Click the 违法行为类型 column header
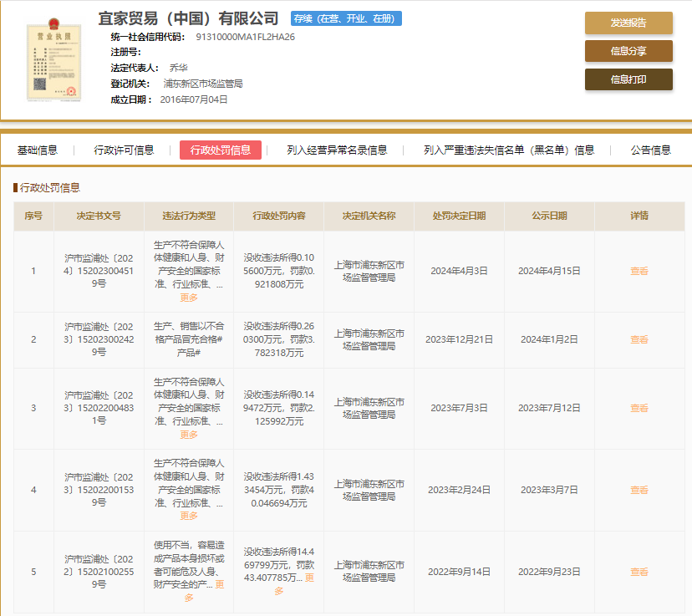This screenshot has height=616, width=692. [x=189, y=216]
